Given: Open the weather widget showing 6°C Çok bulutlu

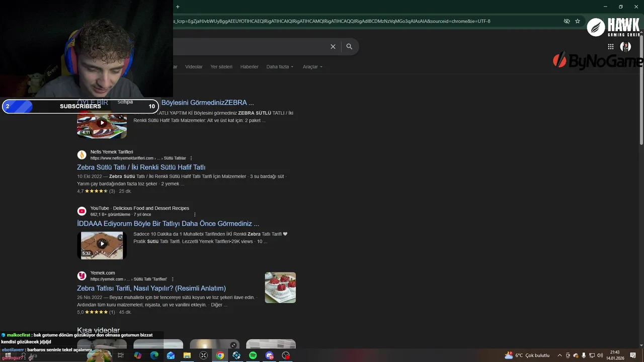Looking at the screenshot, I should pyautogui.click(x=527, y=355).
